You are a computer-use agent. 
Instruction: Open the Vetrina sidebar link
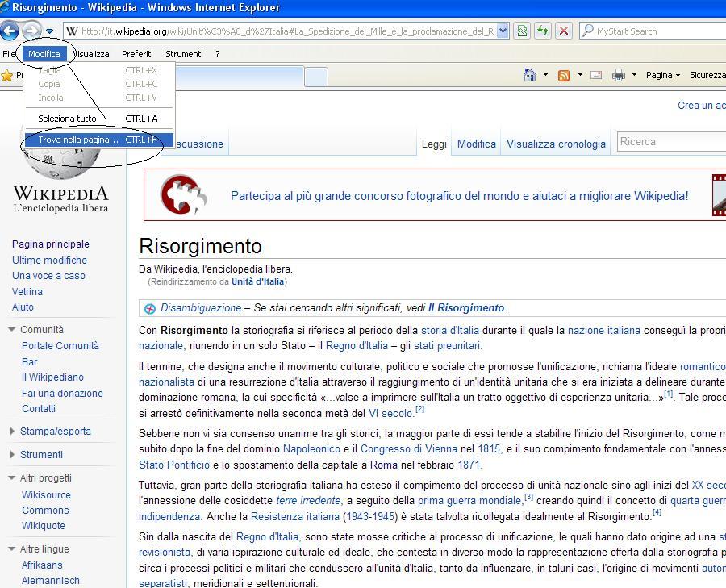click(27, 292)
